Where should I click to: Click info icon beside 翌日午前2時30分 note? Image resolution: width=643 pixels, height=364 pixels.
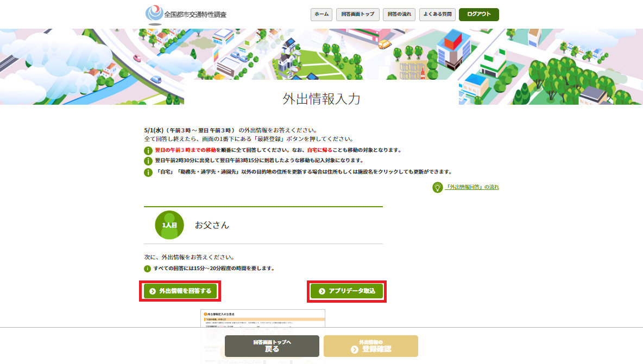(148, 161)
